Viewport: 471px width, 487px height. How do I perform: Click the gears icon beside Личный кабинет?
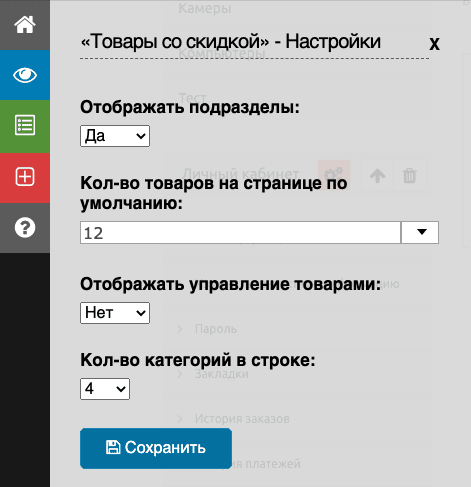334,175
